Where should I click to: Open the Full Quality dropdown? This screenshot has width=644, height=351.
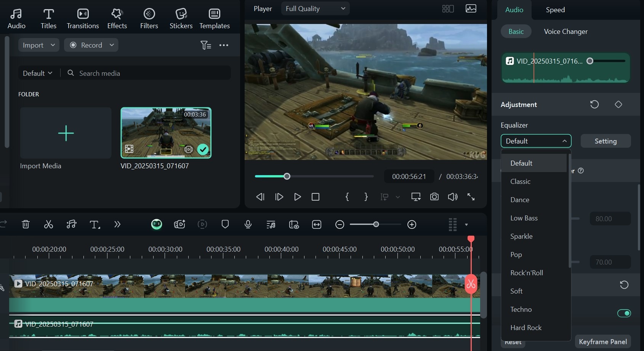tap(315, 9)
